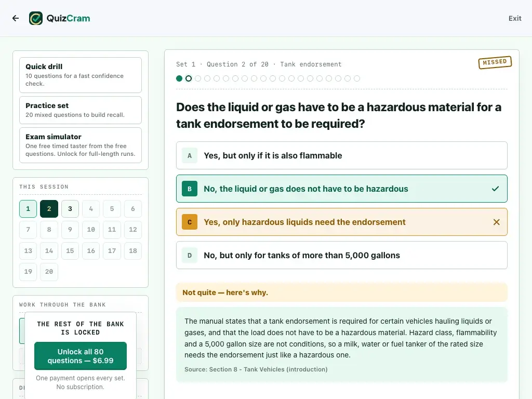Click the question heading about tank endorsement
Viewport: 532px width, 399px height.
tap(339, 115)
